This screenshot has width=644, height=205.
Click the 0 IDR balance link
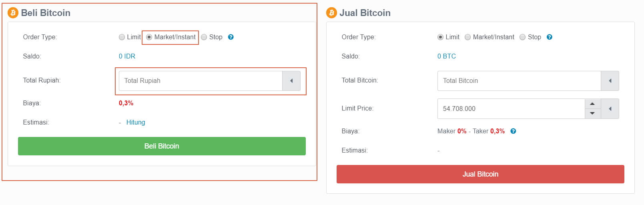127,56
